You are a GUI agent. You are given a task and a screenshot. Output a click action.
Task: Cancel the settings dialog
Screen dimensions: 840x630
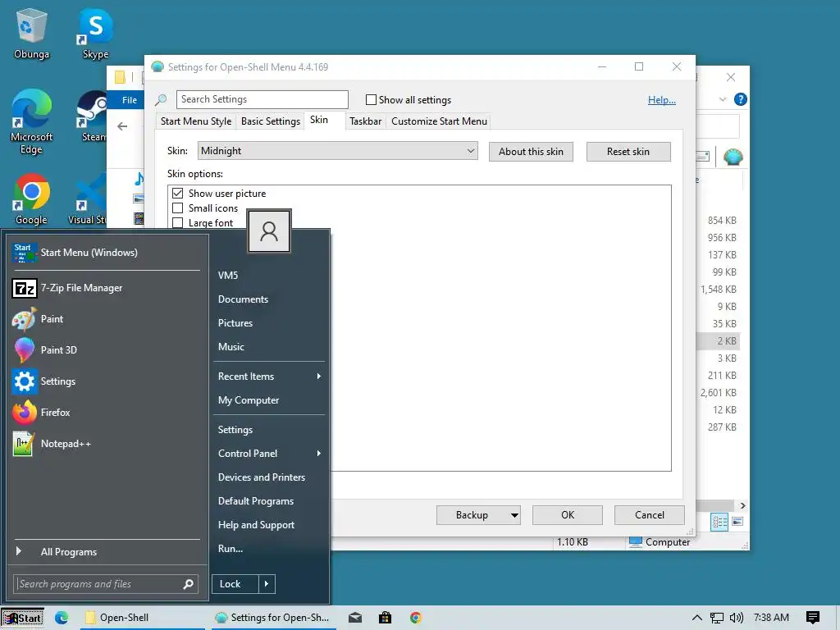pyautogui.click(x=650, y=515)
